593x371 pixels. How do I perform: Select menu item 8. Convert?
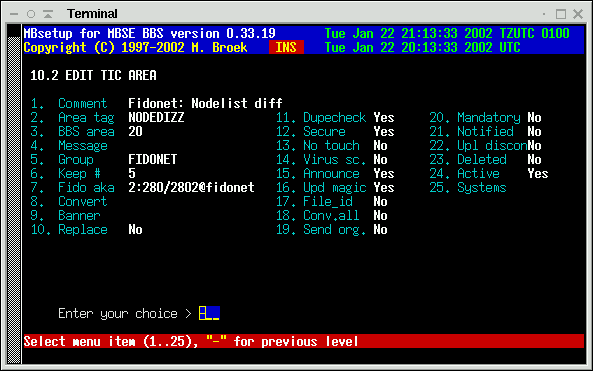(69, 202)
